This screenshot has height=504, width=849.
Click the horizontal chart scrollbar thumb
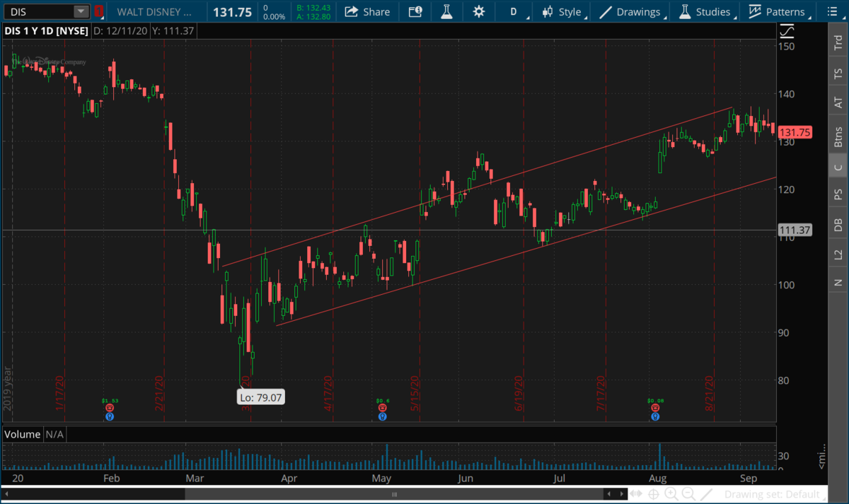[x=395, y=493]
